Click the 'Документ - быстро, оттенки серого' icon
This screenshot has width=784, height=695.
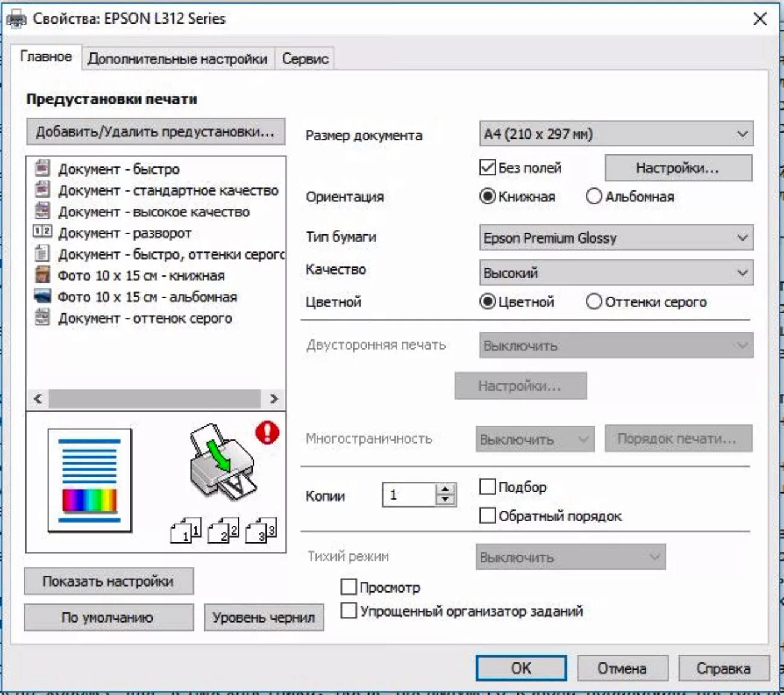(x=42, y=253)
